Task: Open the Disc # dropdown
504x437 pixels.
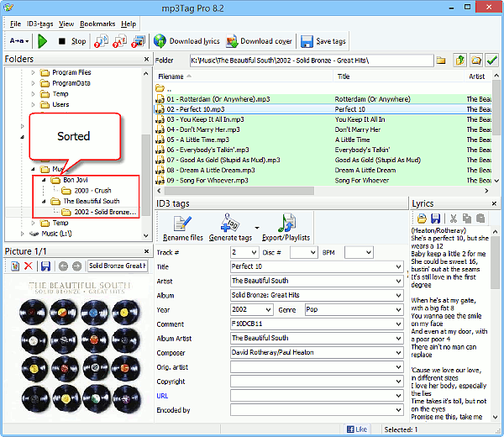Action: click(313, 252)
